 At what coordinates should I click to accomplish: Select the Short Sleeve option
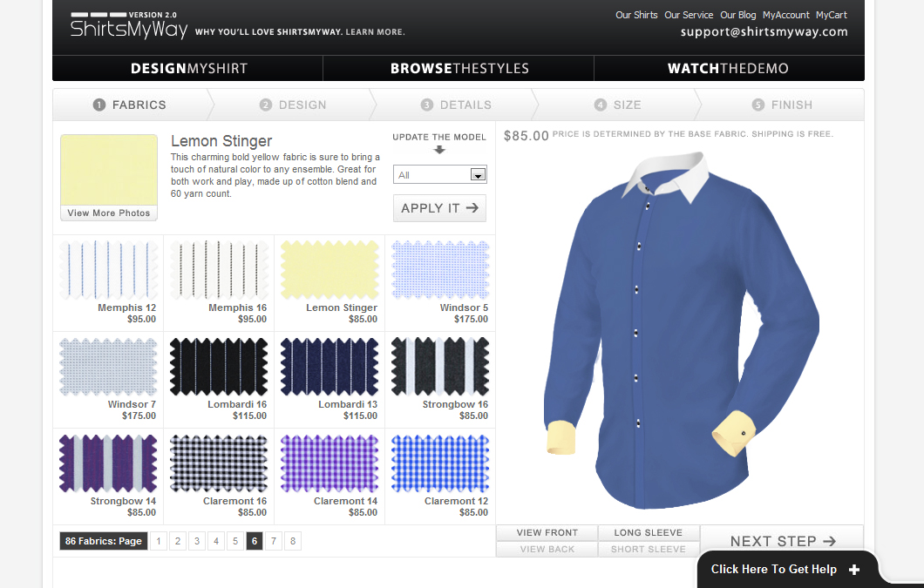tap(648, 550)
